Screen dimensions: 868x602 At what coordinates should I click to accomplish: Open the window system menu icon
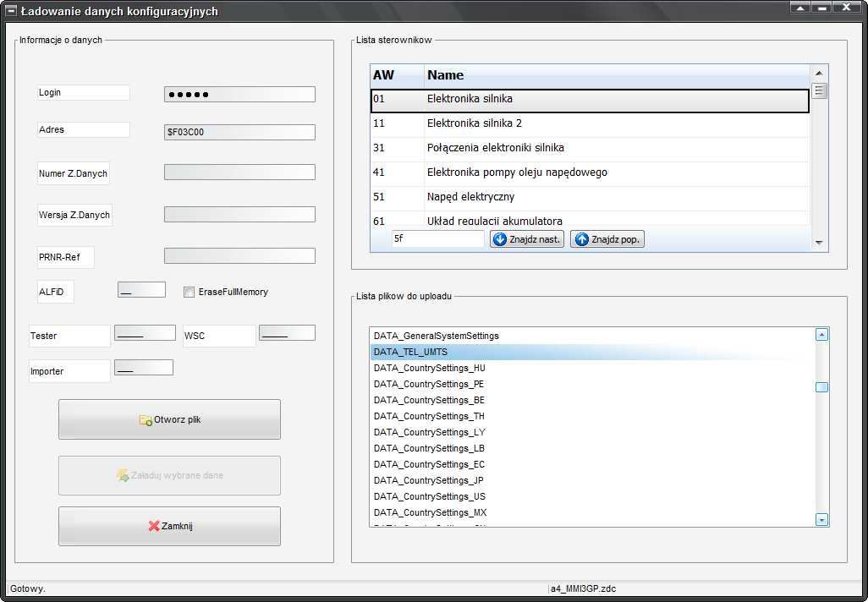(x=12, y=11)
